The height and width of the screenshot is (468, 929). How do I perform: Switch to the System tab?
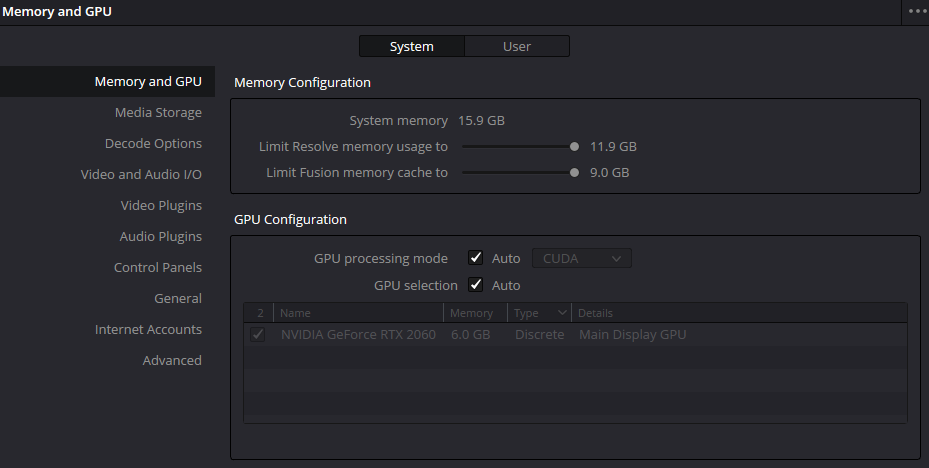click(x=412, y=46)
